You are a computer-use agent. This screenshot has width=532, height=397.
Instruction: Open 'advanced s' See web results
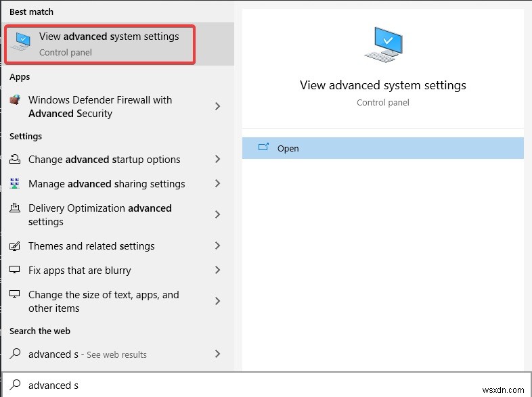click(x=87, y=354)
